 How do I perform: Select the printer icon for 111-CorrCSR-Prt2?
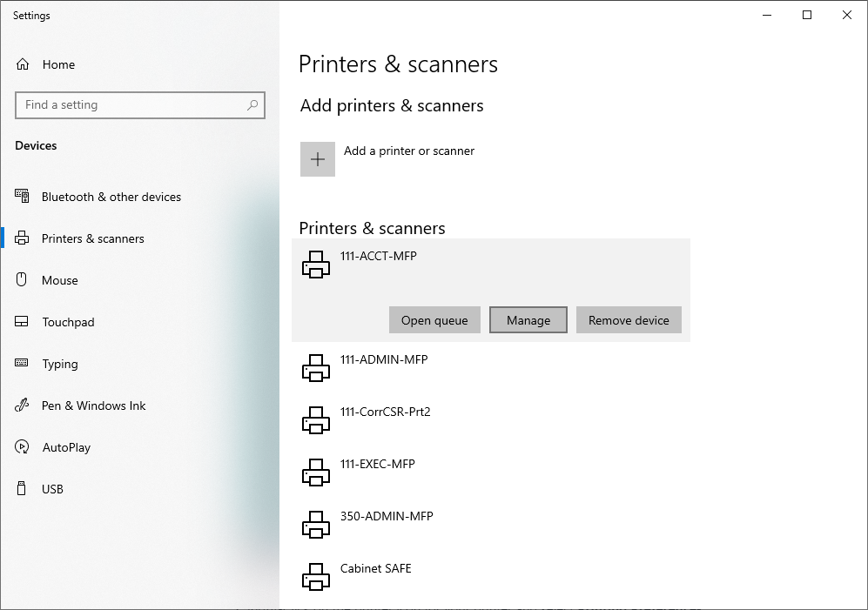(x=315, y=419)
